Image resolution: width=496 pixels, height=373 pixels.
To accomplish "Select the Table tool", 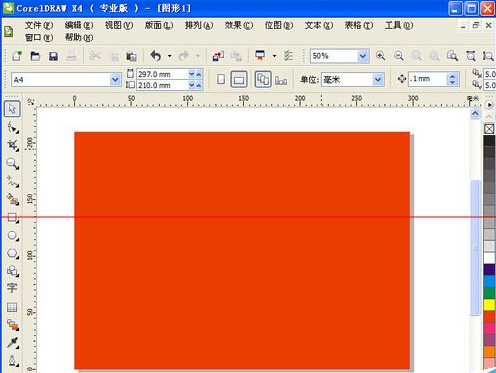I will point(12,307).
